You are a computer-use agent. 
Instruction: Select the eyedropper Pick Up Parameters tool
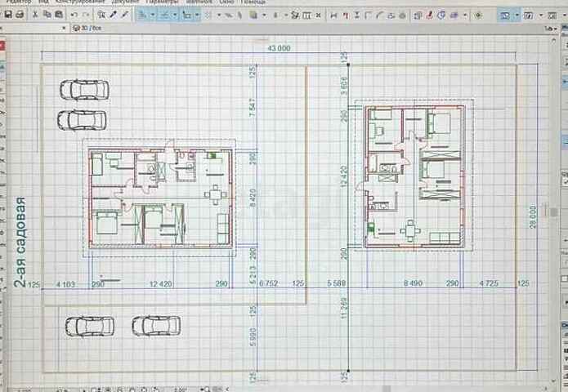tap(113, 15)
